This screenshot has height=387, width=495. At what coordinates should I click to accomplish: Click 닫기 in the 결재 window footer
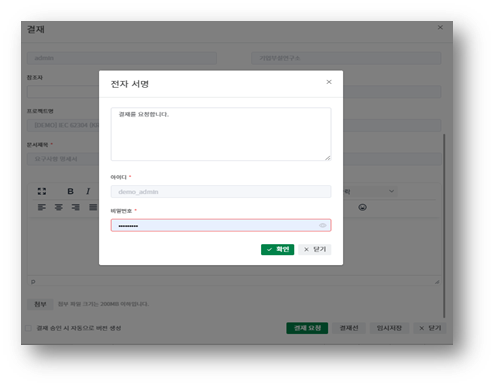click(430, 328)
